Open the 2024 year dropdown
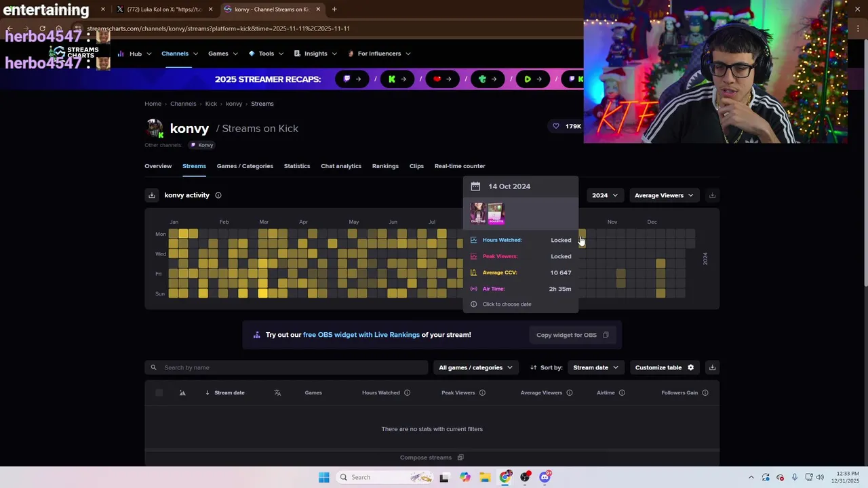 coord(604,195)
